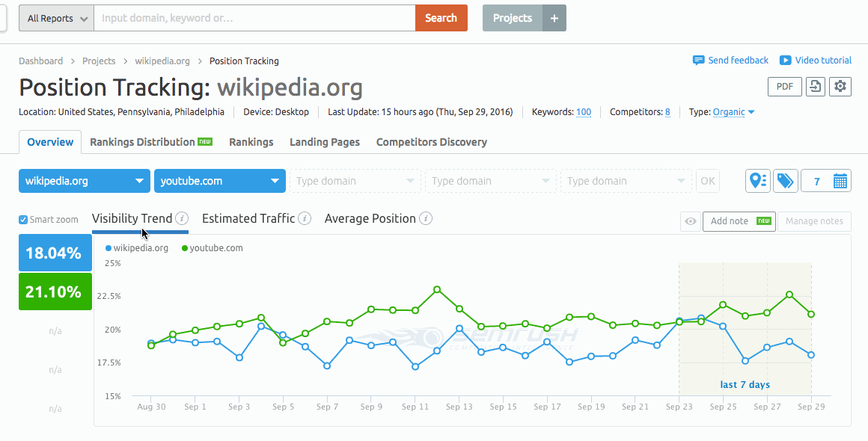The width and height of the screenshot is (868, 441).
Task: Click the blue 18.04% visibility tile
Action: tap(55, 253)
